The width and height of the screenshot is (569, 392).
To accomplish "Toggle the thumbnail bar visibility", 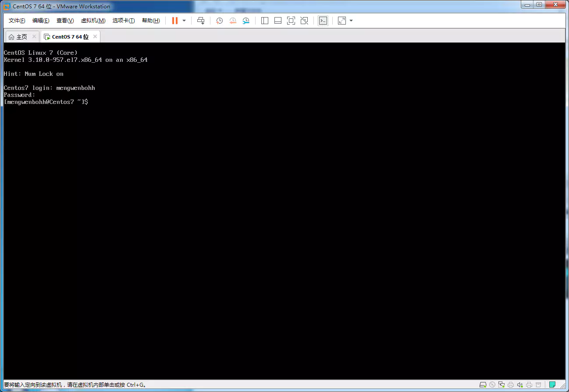I will tap(277, 20).
